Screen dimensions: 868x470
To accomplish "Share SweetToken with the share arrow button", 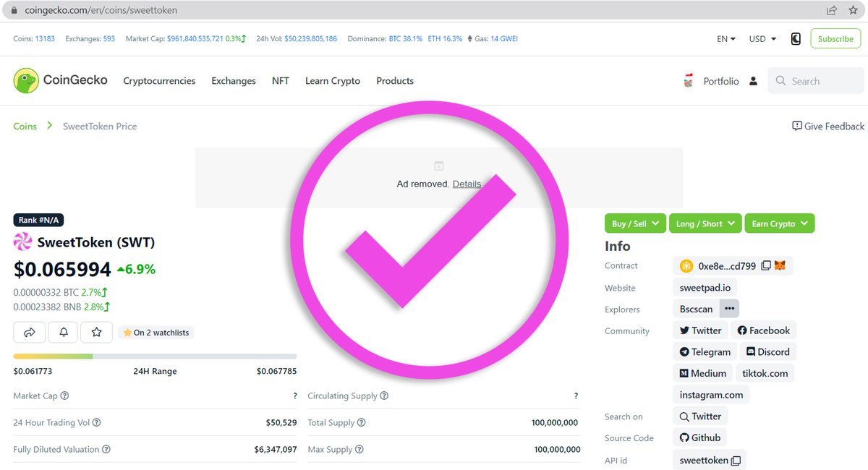I will (30, 332).
